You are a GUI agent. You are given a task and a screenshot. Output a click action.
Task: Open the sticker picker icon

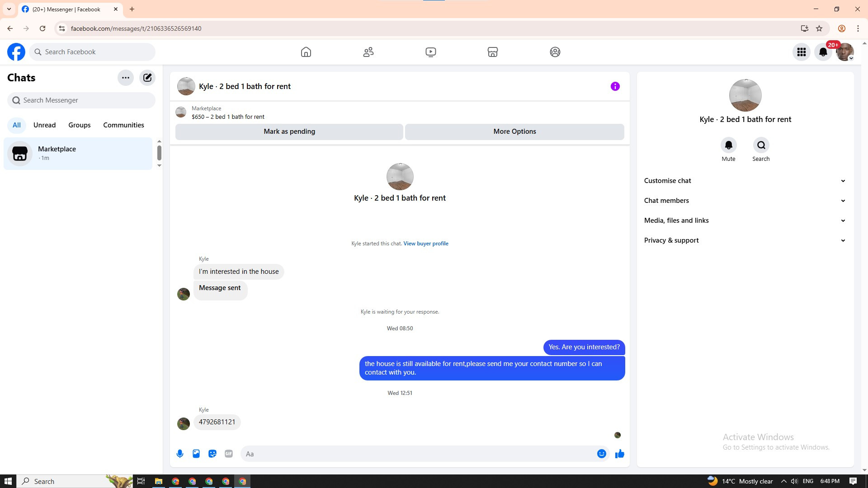pos(212,454)
